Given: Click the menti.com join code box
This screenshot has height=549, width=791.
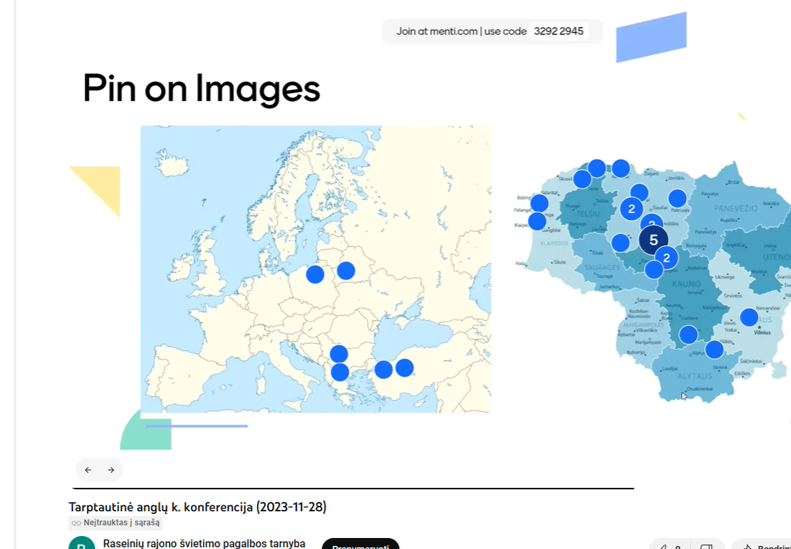Looking at the screenshot, I should 491,31.
